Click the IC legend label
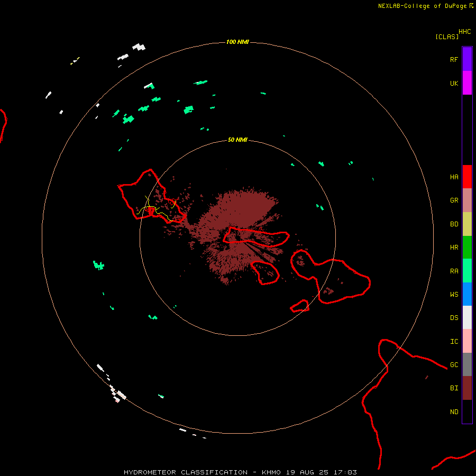 454,342
